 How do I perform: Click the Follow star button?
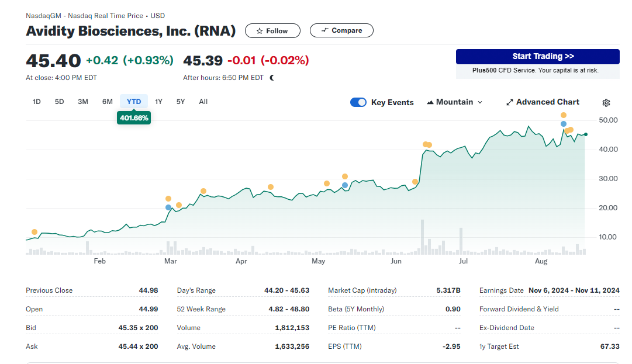[x=272, y=31]
